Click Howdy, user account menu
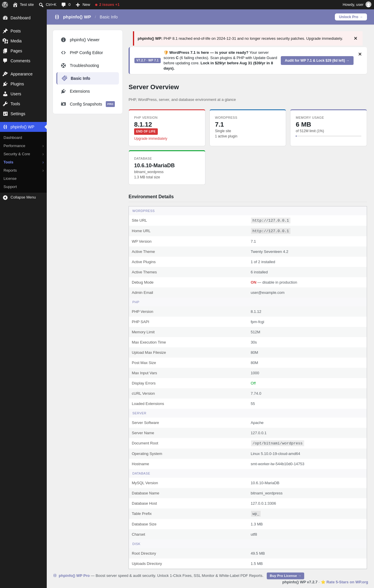The image size is (374, 588). (357, 5)
